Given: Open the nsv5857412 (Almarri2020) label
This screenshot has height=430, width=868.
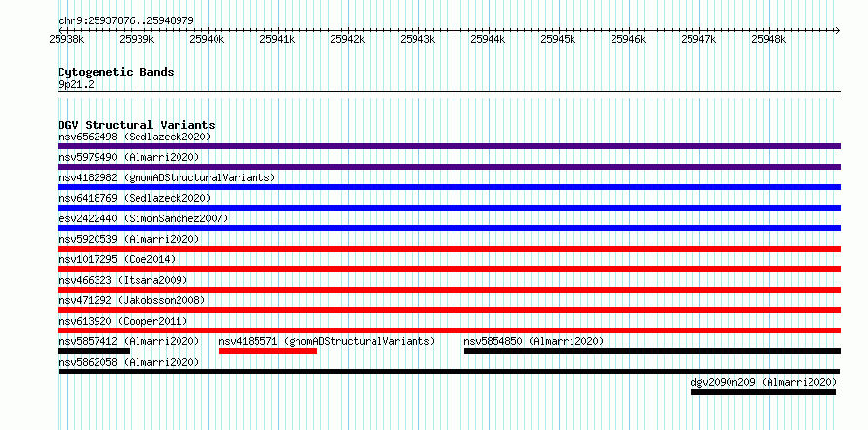Looking at the screenshot, I should (129, 341).
